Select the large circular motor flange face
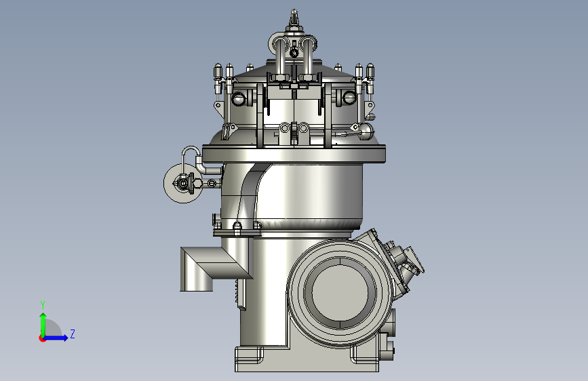Viewport: 588px width, 381px height. point(340,293)
